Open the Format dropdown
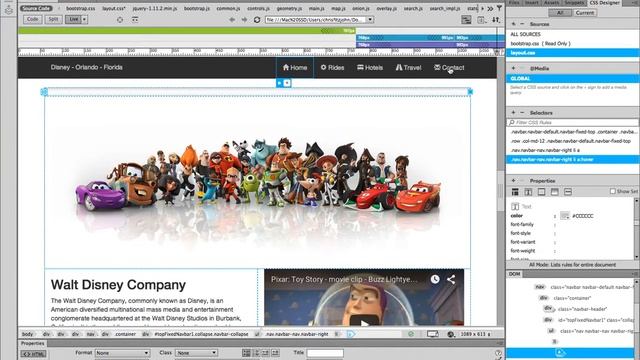 [122, 353]
